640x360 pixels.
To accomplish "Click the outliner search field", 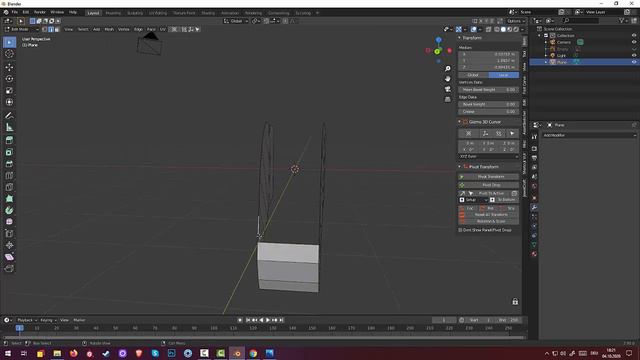I will (x=580, y=20).
